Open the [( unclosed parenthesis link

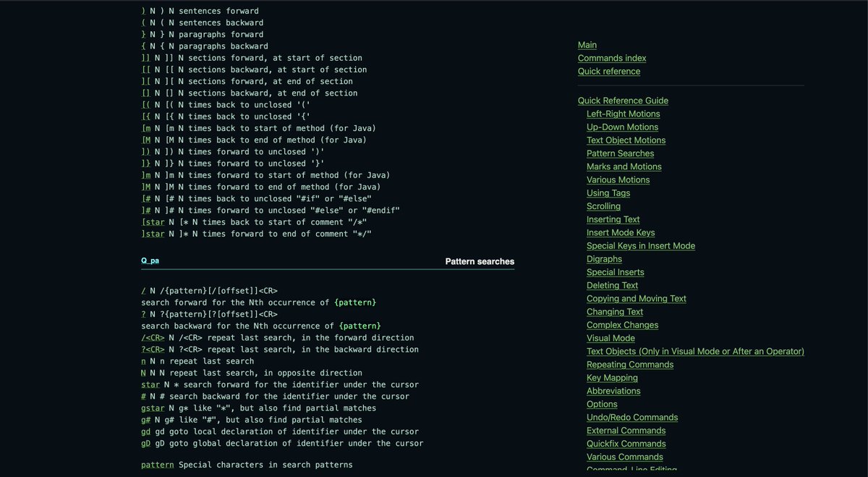pyautogui.click(x=145, y=105)
